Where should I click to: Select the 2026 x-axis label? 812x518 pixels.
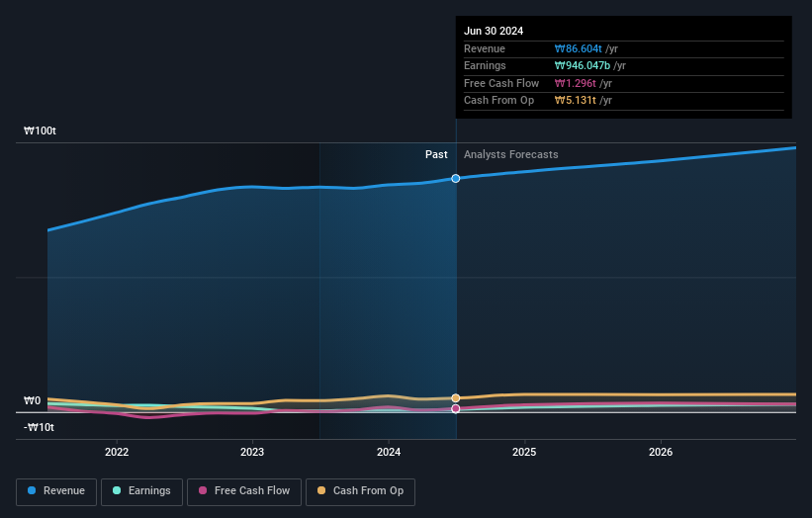click(x=661, y=452)
